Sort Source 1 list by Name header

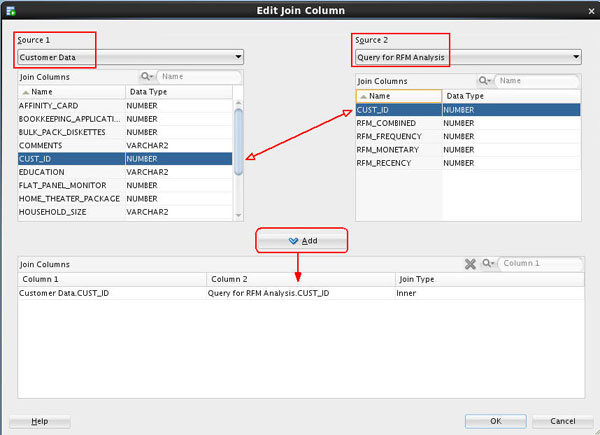pos(72,92)
